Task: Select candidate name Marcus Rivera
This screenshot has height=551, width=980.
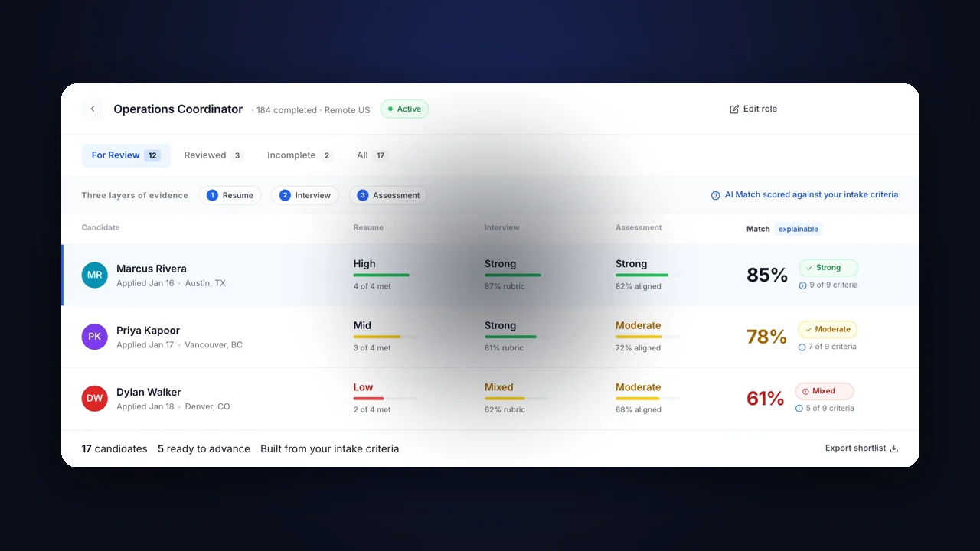Action: (152, 269)
